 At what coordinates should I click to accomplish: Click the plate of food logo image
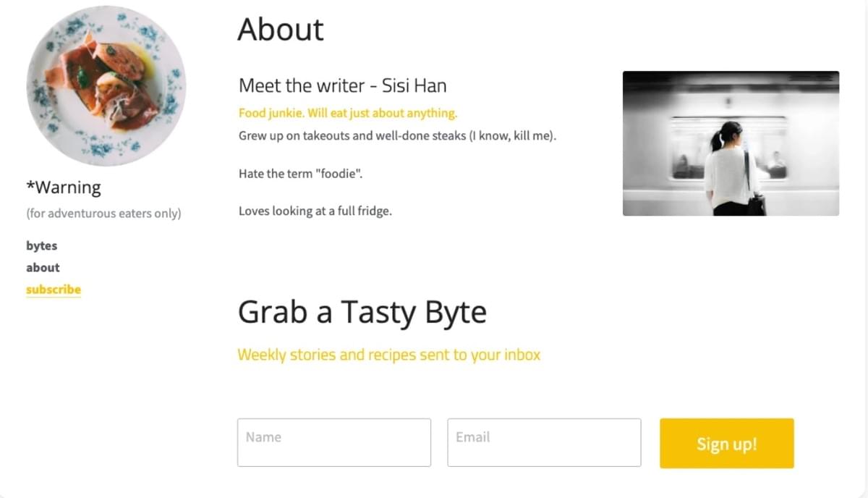pos(106,87)
